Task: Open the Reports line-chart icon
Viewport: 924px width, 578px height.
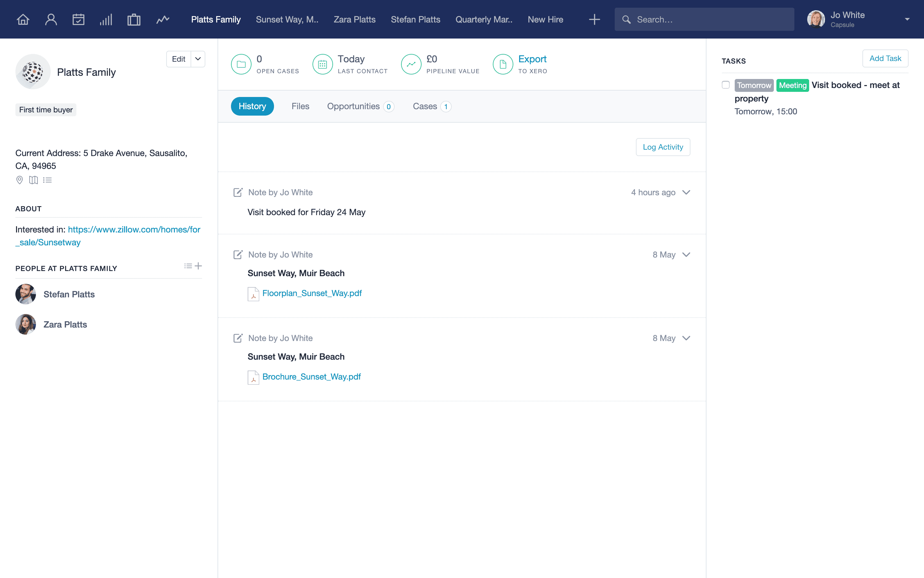Action: click(163, 20)
